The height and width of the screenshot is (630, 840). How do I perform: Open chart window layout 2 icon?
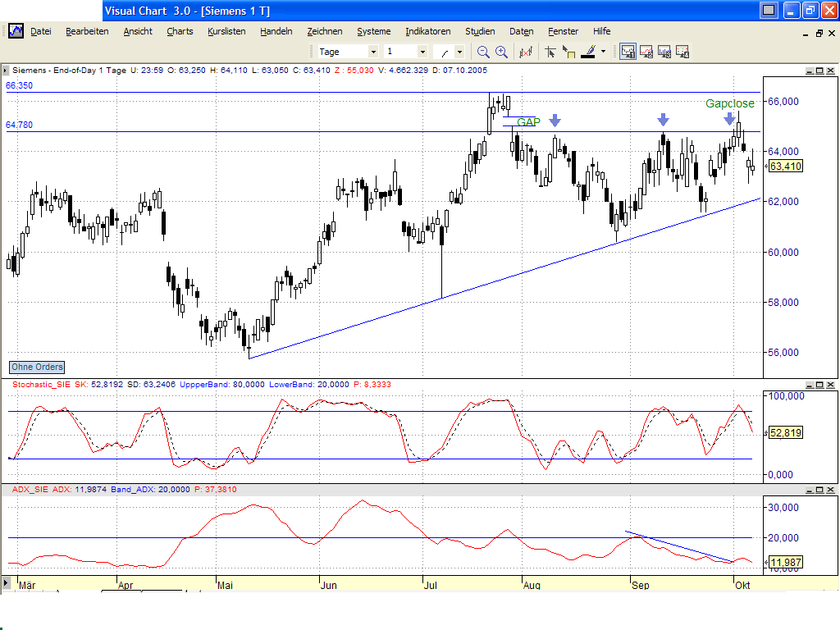pyautogui.click(x=647, y=51)
